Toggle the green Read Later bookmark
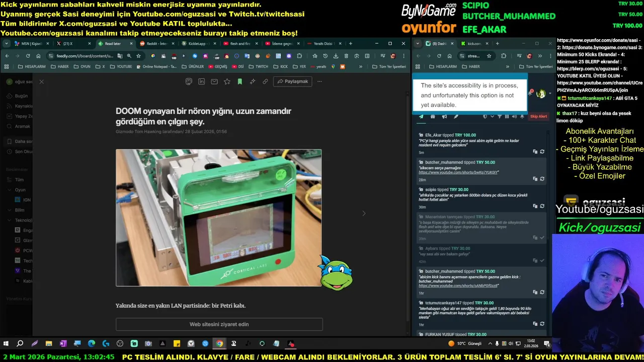This screenshot has height=362, width=644. [x=239, y=81]
